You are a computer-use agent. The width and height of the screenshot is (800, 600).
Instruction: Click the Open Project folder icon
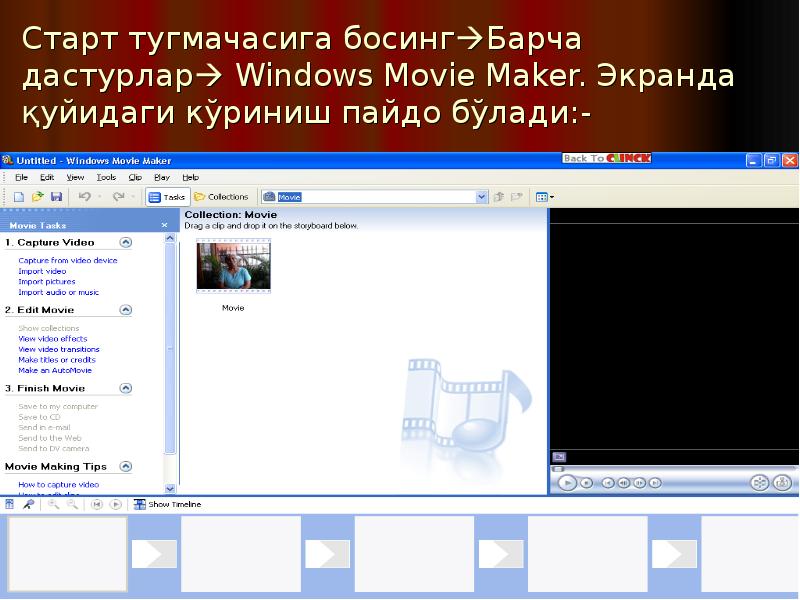tap(38, 197)
